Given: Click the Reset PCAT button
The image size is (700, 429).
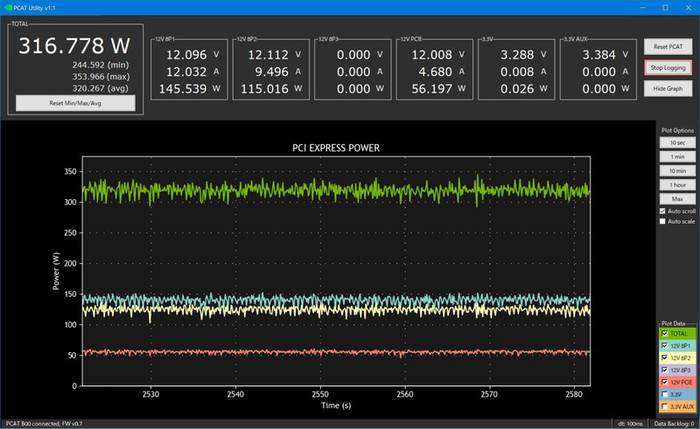Looking at the screenshot, I should (668, 46).
